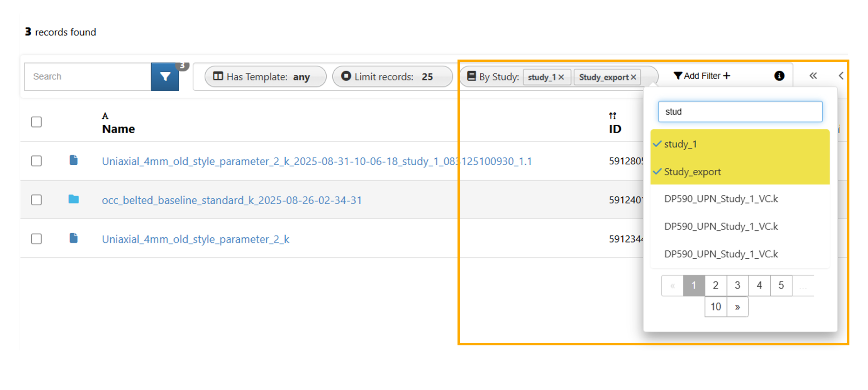Open the Add Filter menu
Image resolution: width=868 pixels, height=390 pixels.
[x=702, y=76]
